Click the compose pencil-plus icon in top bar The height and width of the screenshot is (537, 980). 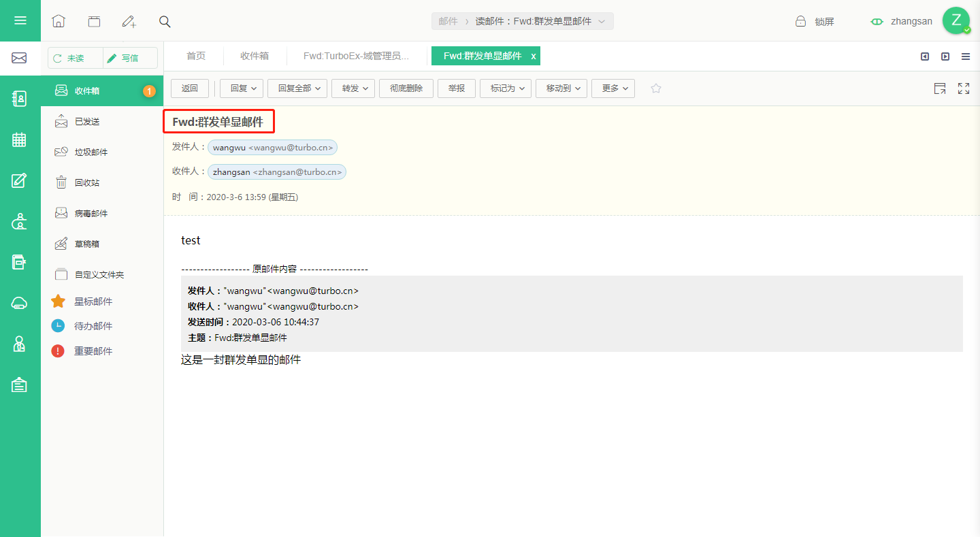point(129,21)
